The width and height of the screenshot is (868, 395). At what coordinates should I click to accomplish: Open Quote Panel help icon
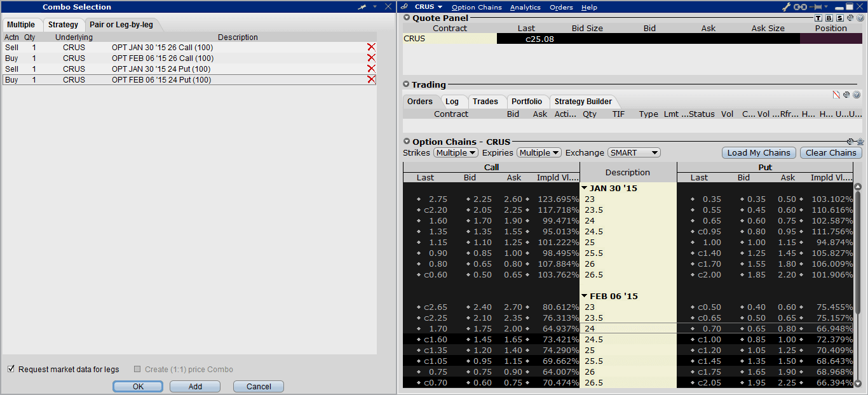tap(860, 18)
